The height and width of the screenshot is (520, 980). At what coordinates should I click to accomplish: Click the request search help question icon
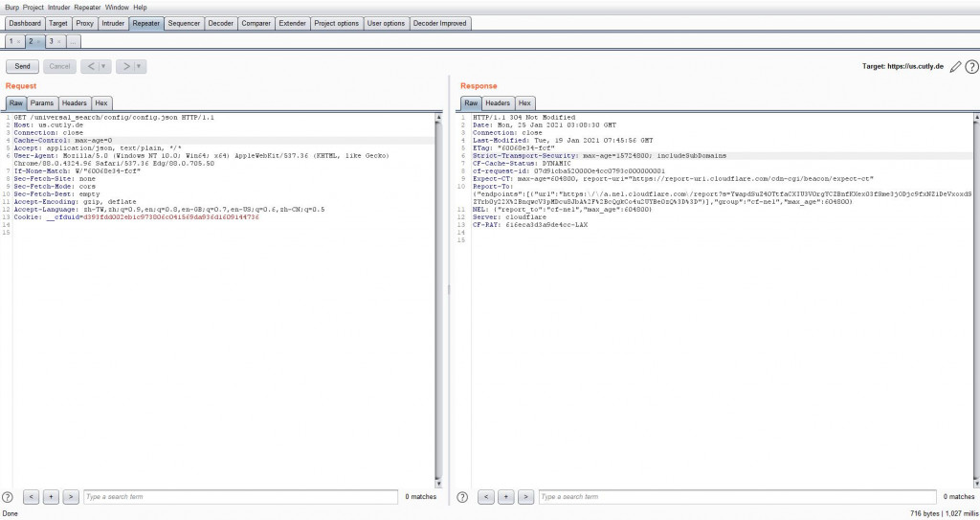click(8, 497)
